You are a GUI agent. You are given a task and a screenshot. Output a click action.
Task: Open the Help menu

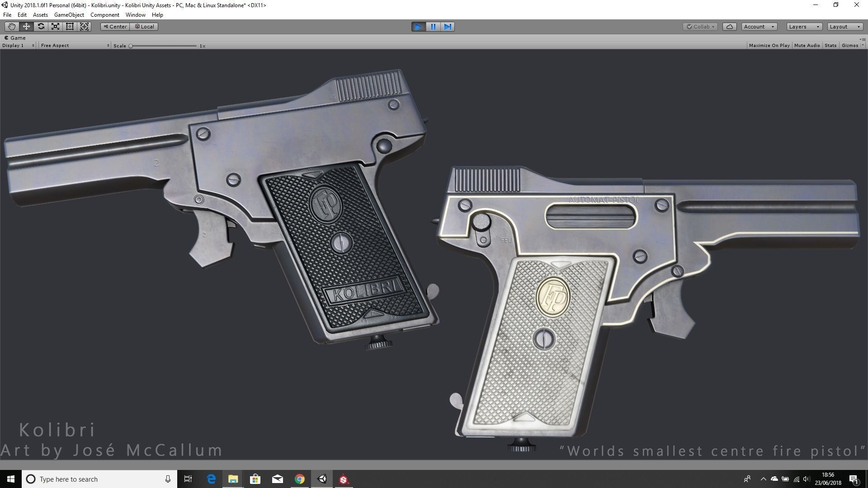[157, 15]
